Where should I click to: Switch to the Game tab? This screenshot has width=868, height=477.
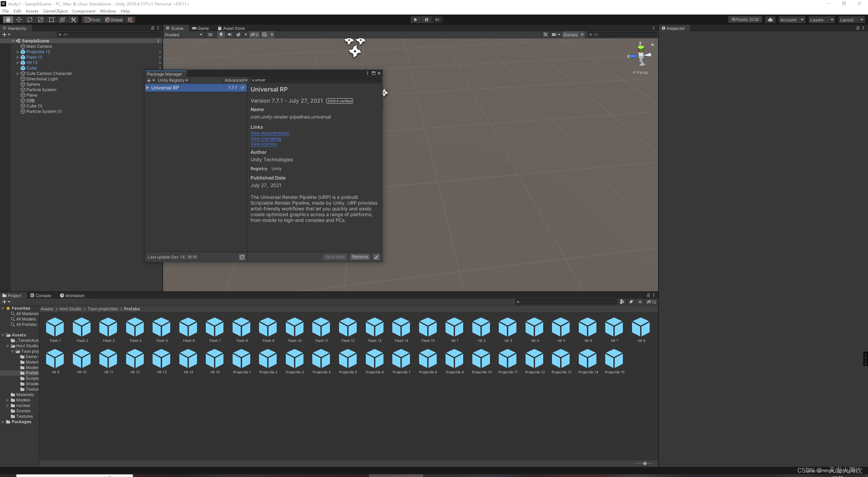(200, 28)
